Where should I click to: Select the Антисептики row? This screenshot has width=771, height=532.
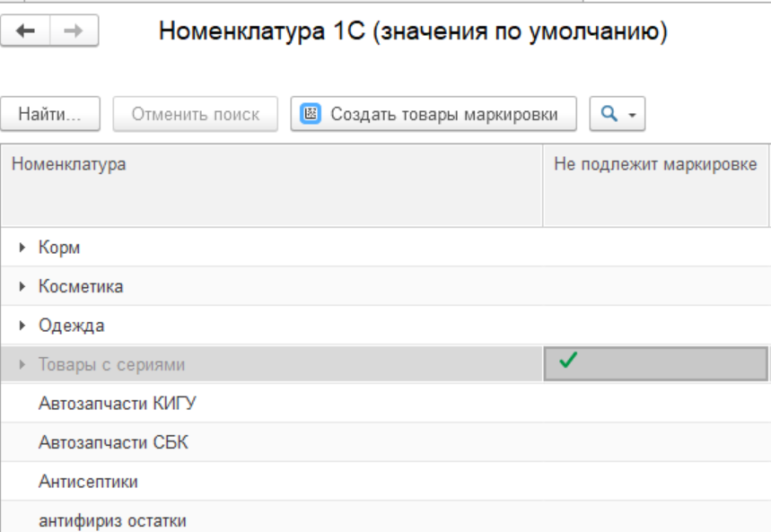pos(88,482)
